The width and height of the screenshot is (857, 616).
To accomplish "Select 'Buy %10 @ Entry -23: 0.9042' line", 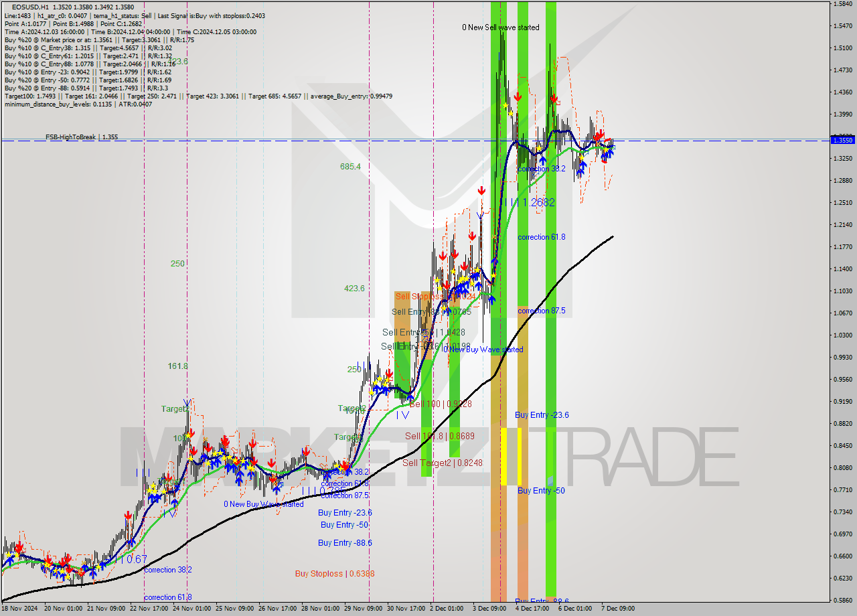I will point(88,72).
